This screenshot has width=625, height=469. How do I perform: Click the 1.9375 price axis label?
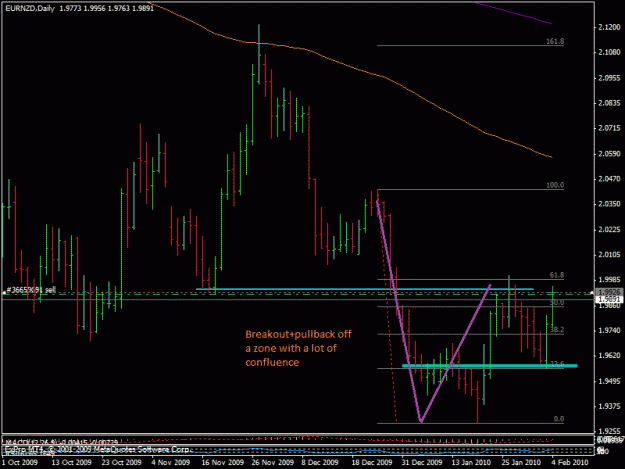click(x=609, y=406)
